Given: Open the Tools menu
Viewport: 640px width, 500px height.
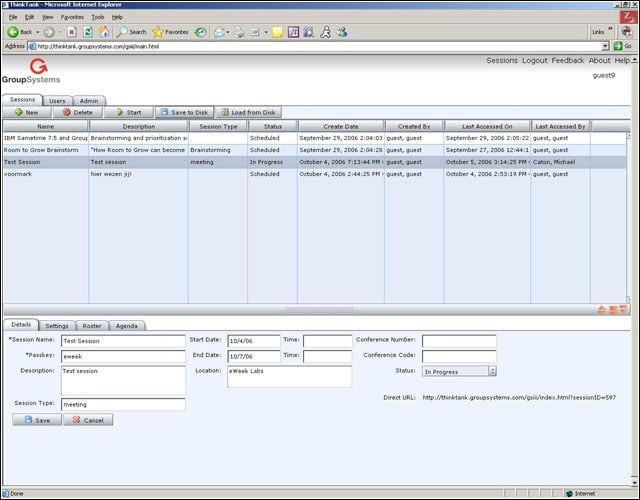Looking at the screenshot, I should pos(98,17).
